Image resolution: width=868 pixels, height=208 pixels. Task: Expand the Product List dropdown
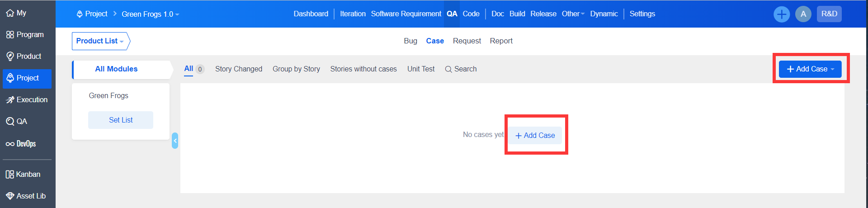[x=100, y=41]
